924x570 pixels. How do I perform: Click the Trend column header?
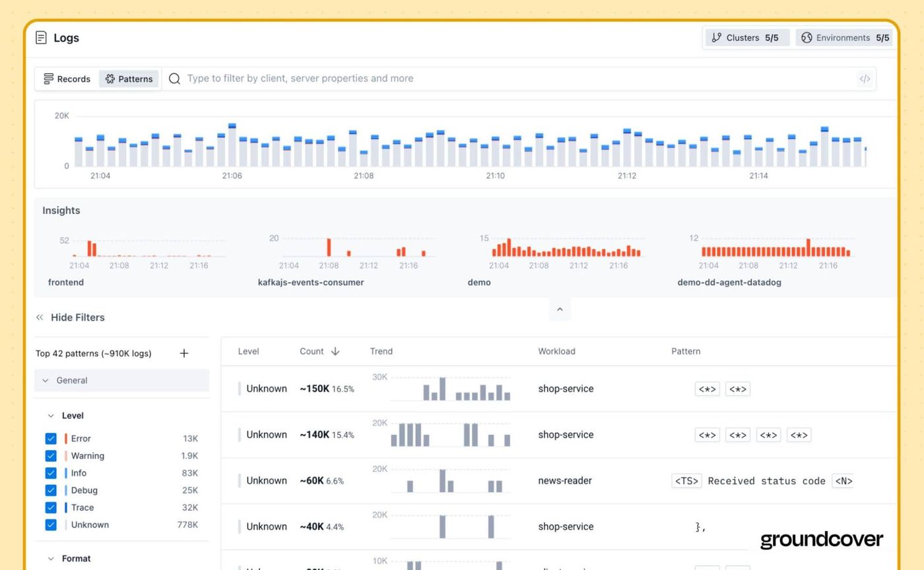(381, 351)
